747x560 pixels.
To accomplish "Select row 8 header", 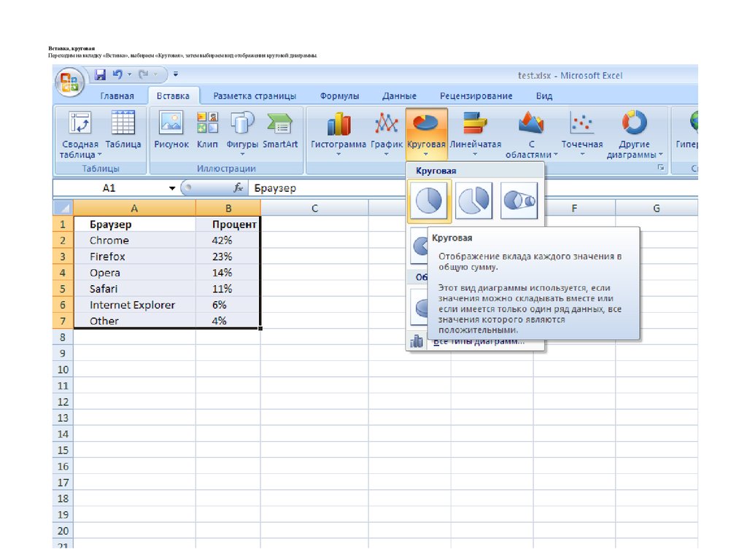I will click(x=63, y=337).
